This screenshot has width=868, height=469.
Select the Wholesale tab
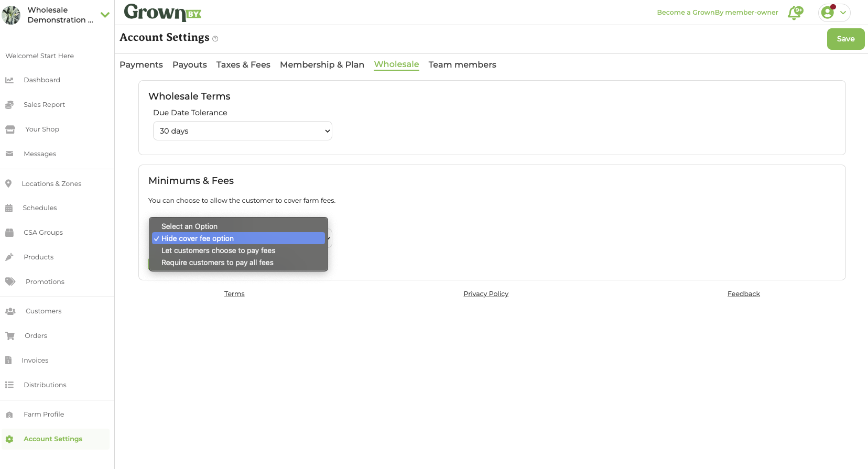(396, 64)
